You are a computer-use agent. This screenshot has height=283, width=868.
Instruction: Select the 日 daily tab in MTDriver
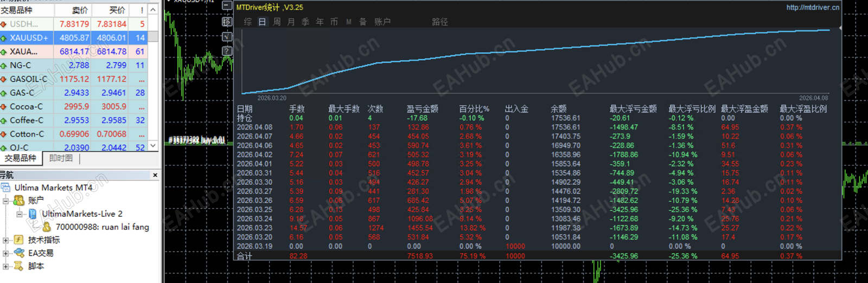click(x=263, y=22)
